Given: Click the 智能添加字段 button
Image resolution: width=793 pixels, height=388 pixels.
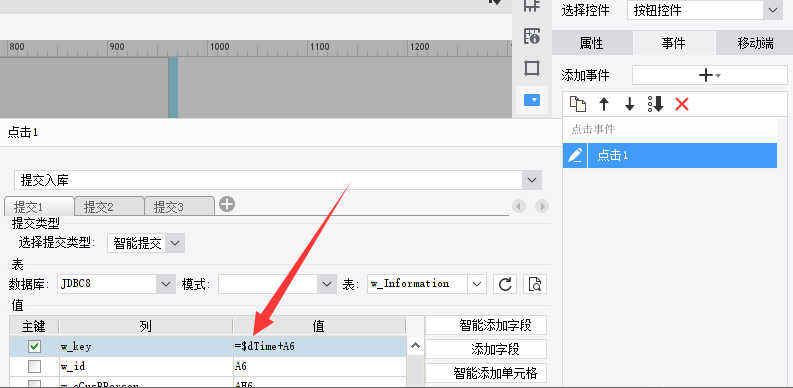Looking at the screenshot, I should pos(486,325).
